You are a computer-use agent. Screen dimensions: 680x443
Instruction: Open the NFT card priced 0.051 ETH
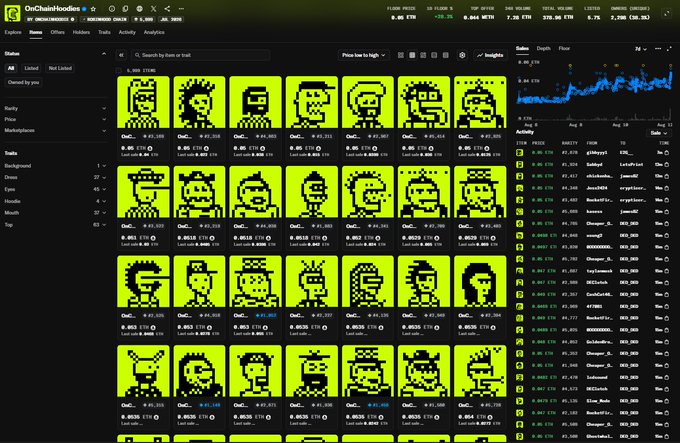[x=143, y=207]
